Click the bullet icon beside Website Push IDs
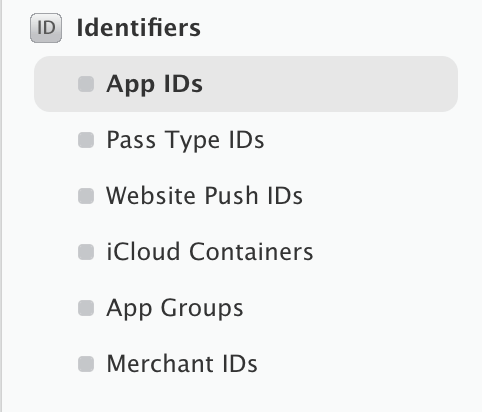 [86, 196]
